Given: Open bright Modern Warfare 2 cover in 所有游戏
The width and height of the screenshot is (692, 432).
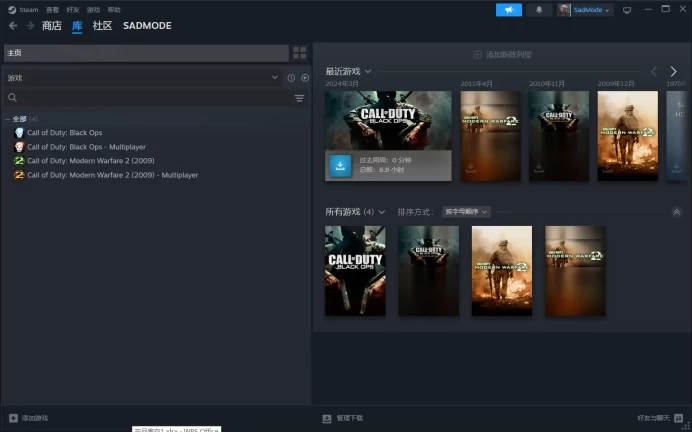Looking at the screenshot, I should click(x=502, y=271).
